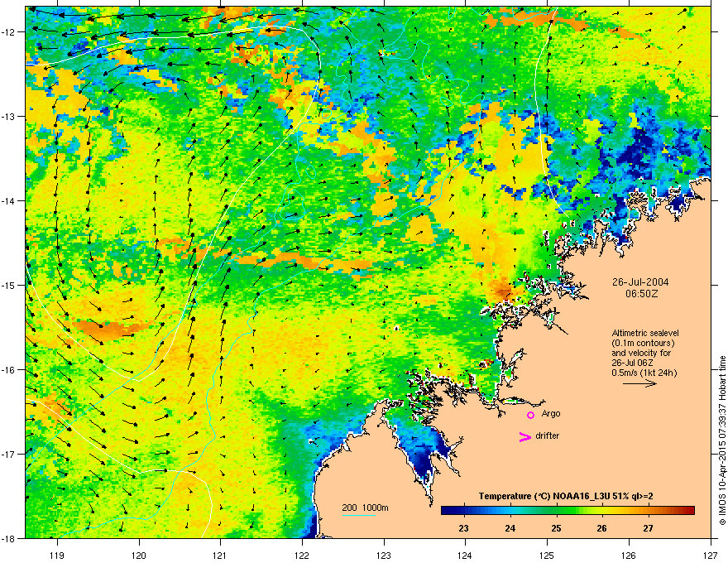Click the '(0.1m contours)' caption line

point(643,343)
